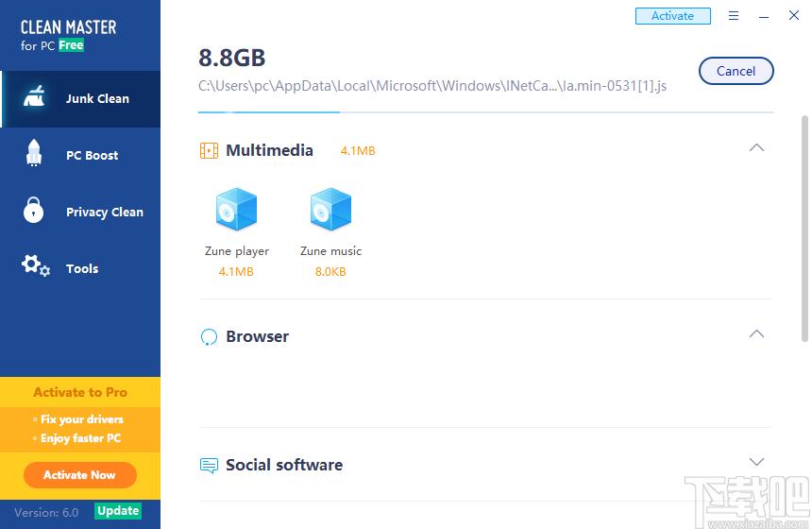This screenshot has height=529, width=812.
Task: Click the Browser loading circle icon
Action: (x=209, y=337)
